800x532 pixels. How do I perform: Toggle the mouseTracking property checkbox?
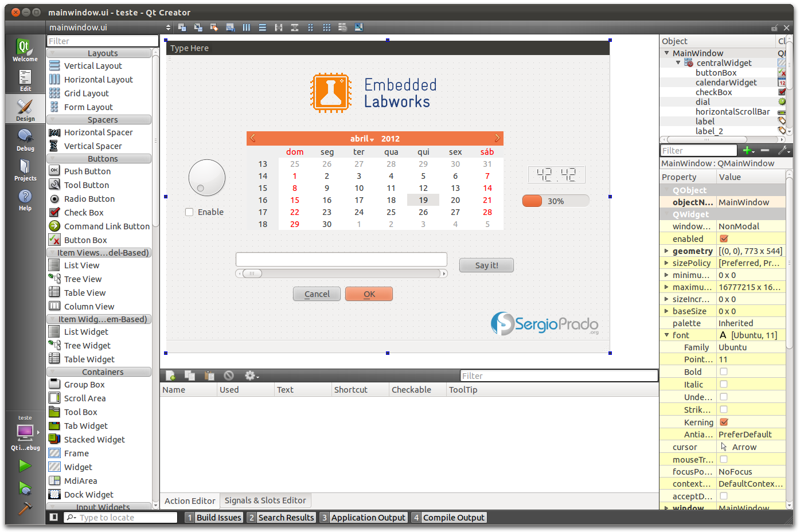click(x=724, y=459)
